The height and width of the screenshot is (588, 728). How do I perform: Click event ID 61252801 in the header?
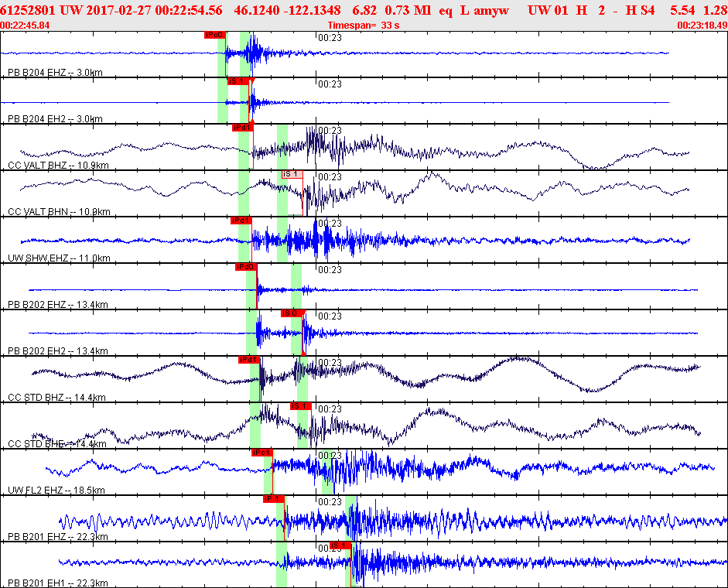point(27,10)
